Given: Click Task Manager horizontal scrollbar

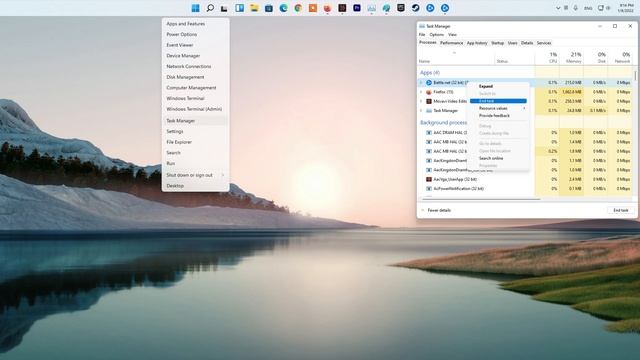Looking at the screenshot, I should coord(480,199).
